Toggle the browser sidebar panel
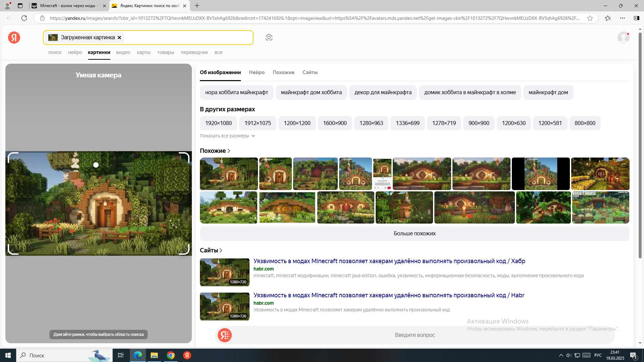644x362 pixels. (x=636, y=18)
